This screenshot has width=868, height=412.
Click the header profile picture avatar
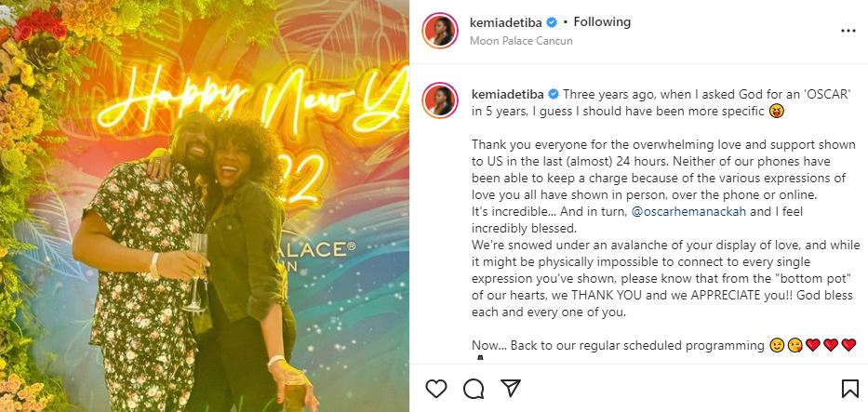[x=440, y=31]
